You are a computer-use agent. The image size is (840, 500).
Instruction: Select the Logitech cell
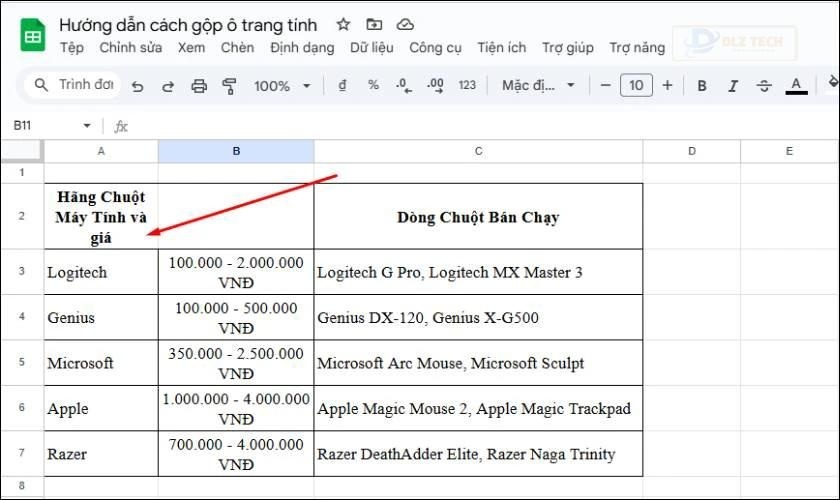(x=101, y=272)
